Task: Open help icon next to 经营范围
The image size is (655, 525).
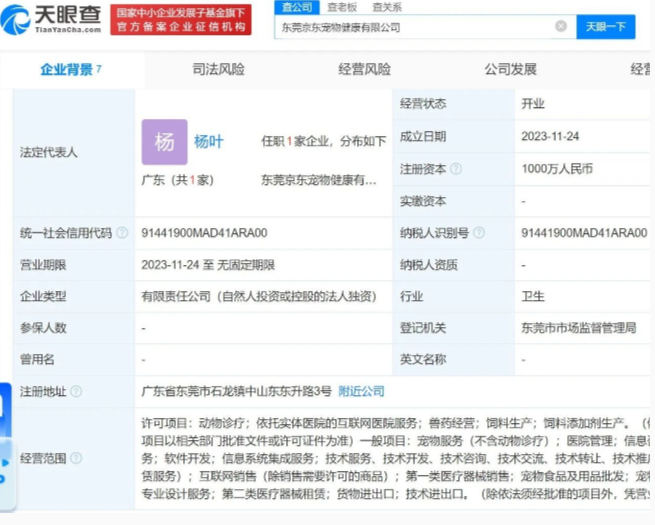Action: pos(76,458)
